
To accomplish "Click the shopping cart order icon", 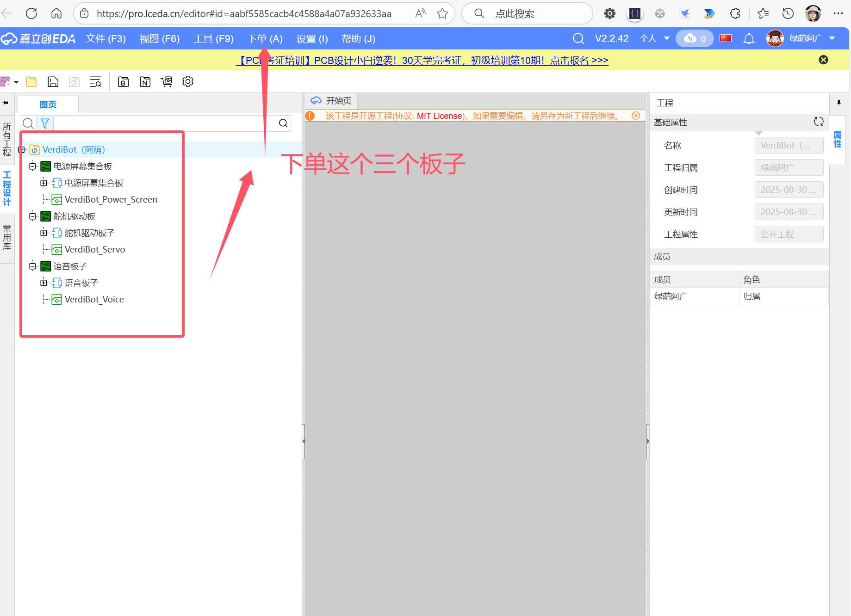I will click(x=166, y=82).
